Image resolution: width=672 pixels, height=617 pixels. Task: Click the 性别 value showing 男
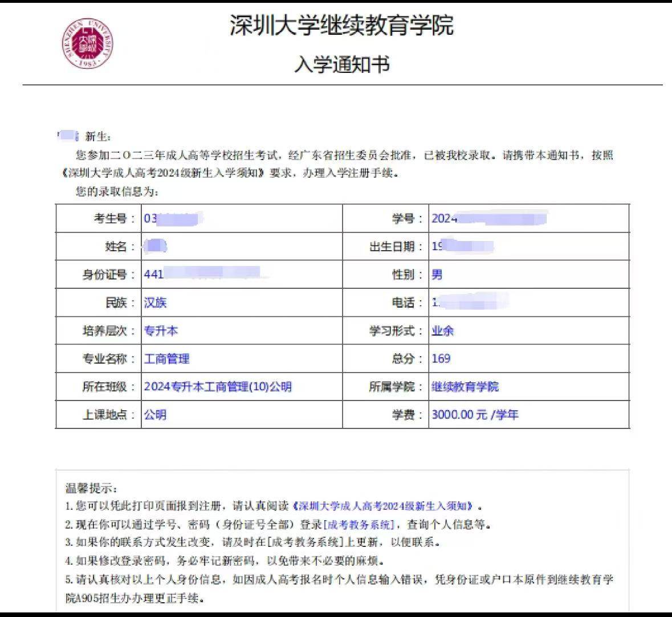tap(437, 275)
